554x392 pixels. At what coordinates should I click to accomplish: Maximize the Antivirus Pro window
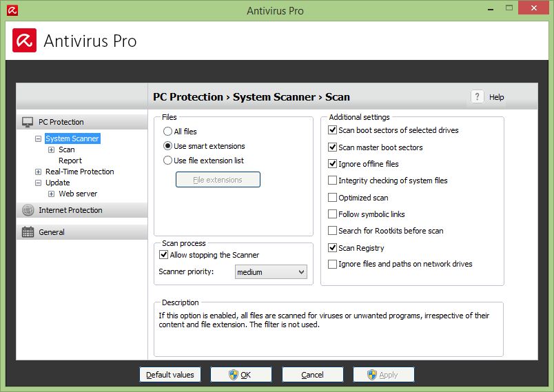(509, 8)
